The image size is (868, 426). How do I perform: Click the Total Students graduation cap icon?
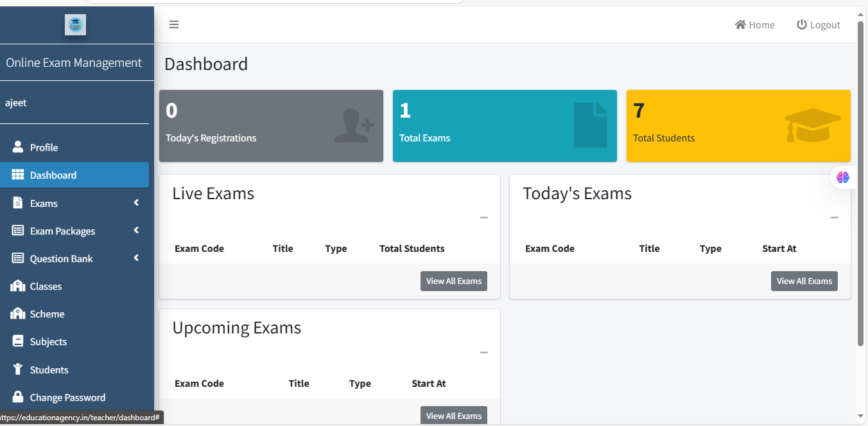click(x=812, y=125)
